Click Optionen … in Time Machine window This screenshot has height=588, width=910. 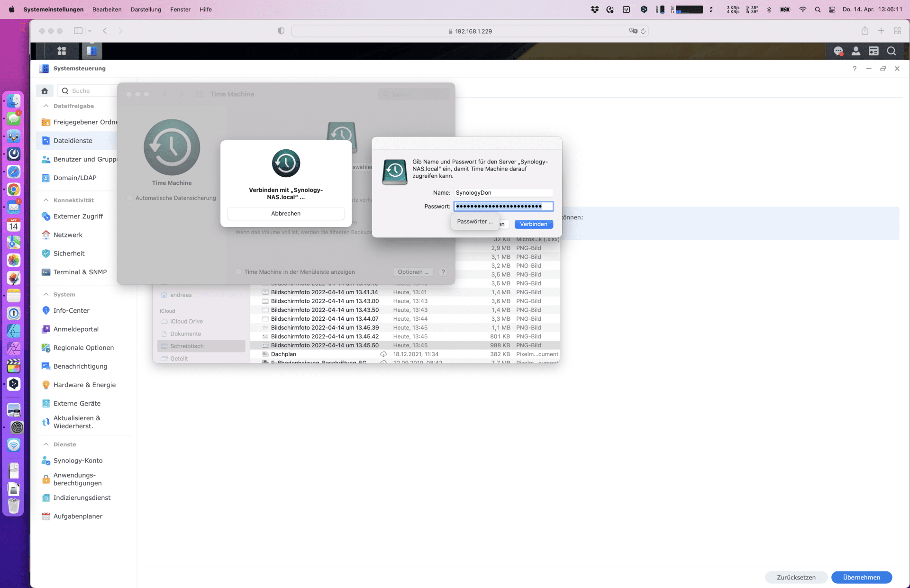click(x=413, y=272)
